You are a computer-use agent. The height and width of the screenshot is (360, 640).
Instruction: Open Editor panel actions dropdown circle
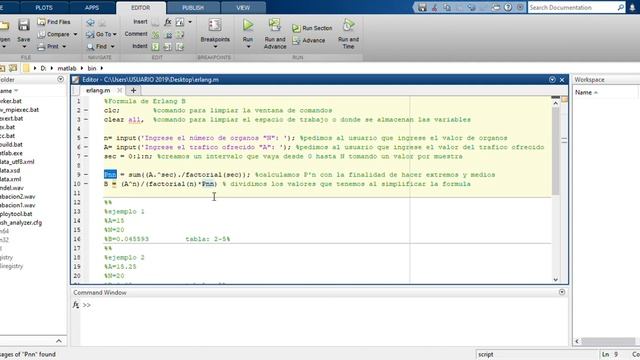click(552, 80)
